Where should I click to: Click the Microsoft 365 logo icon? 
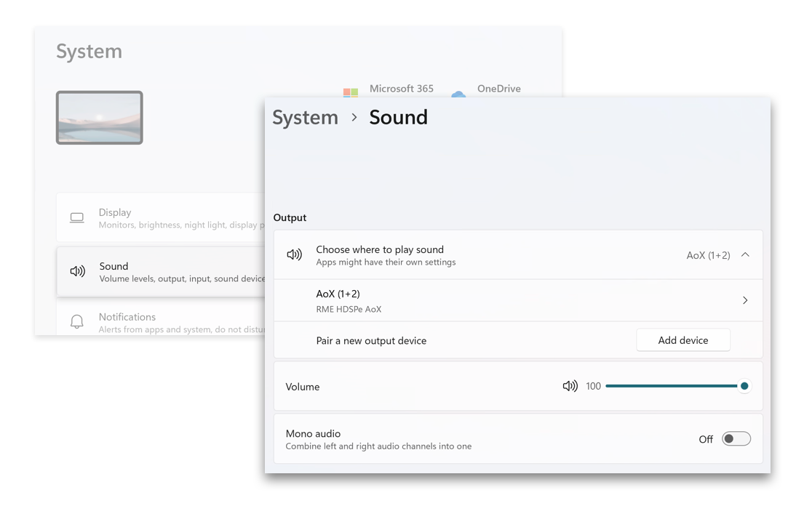351,92
